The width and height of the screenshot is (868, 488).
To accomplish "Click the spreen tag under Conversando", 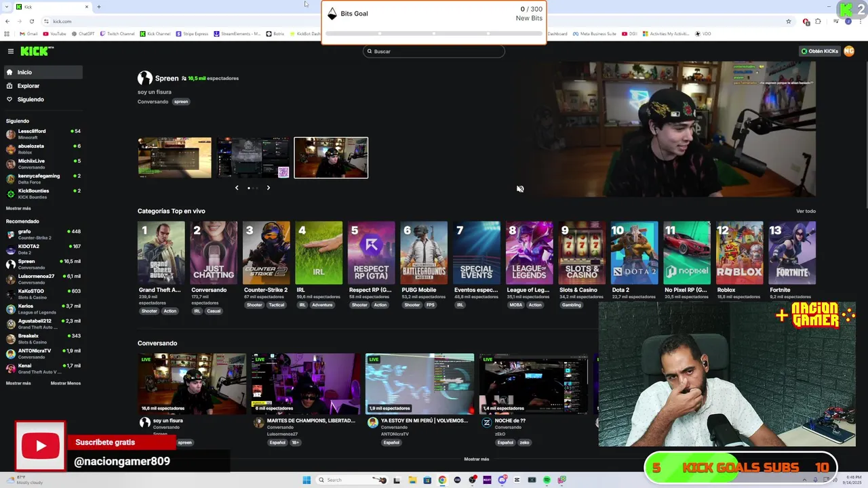I will click(x=181, y=102).
